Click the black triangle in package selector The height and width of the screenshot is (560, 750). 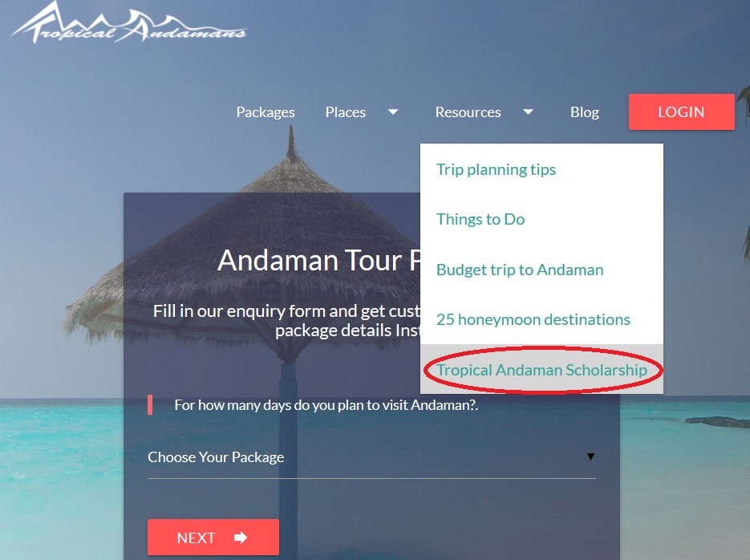coord(590,457)
